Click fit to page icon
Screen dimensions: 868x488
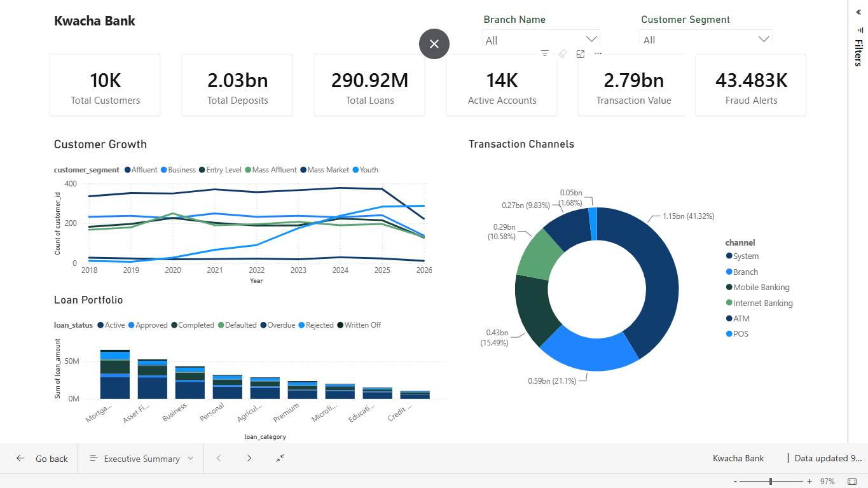point(852,482)
